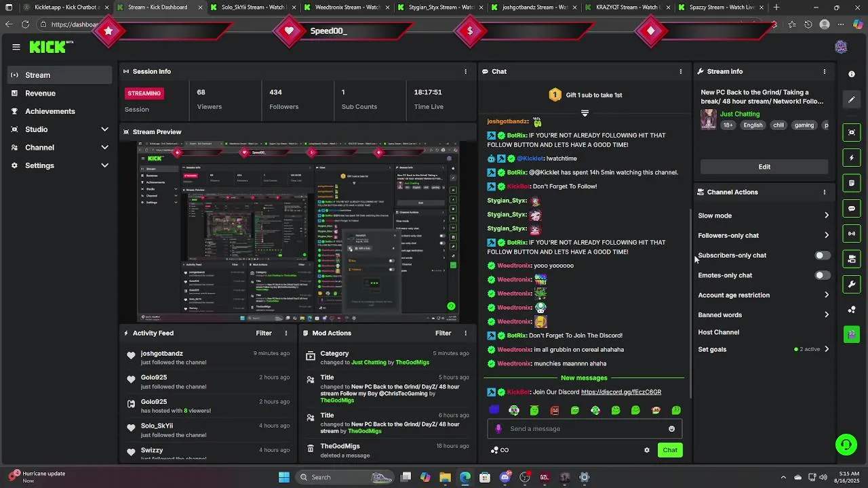Open Activity Feed options menu (three dots)
This screenshot has width=868, height=488.
click(285, 333)
